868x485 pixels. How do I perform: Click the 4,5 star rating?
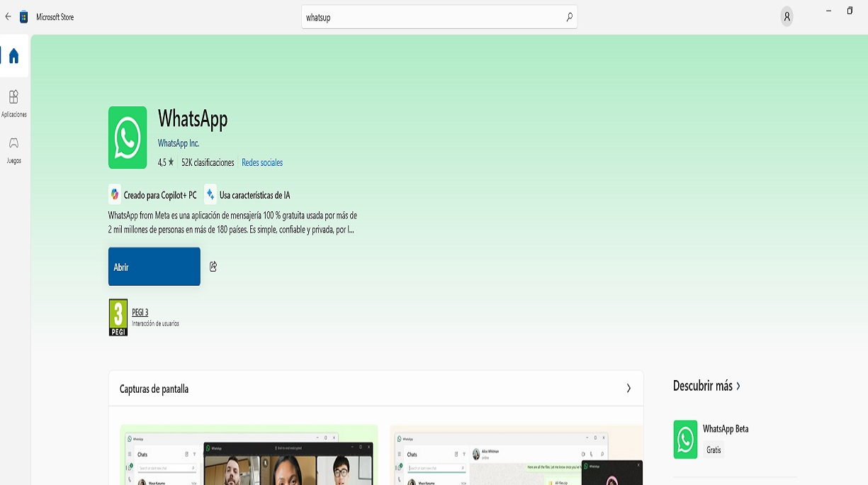click(x=166, y=162)
